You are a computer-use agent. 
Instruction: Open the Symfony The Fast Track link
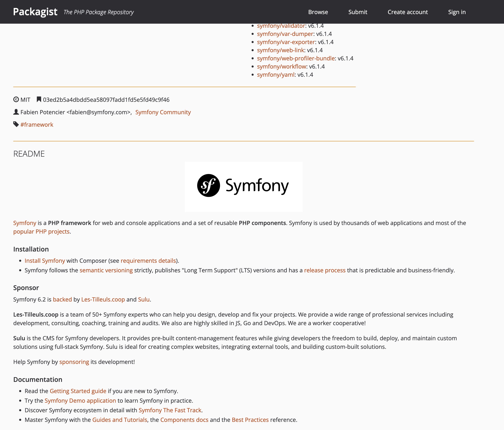pyautogui.click(x=170, y=410)
